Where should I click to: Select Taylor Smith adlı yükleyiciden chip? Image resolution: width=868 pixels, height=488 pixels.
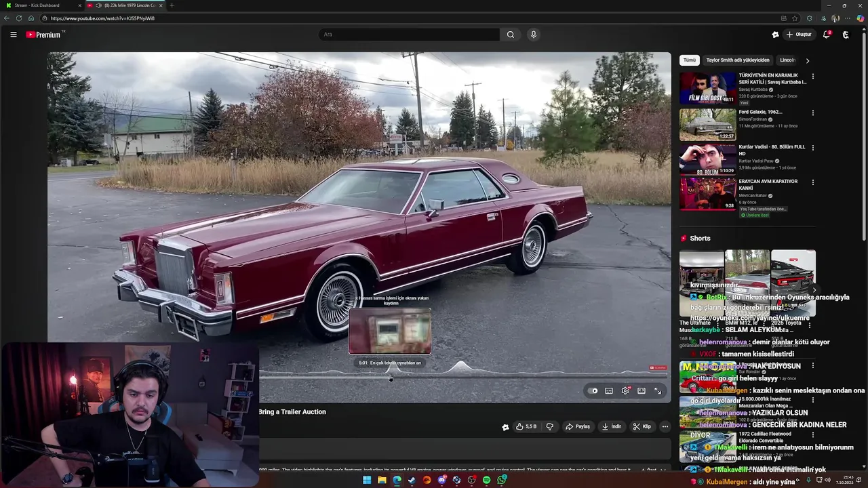[738, 60]
